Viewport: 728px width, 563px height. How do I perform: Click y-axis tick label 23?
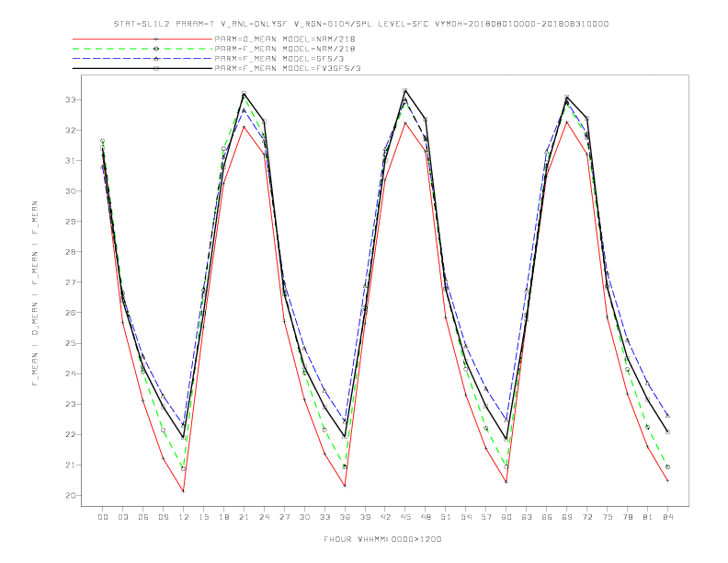pos(71,404)
